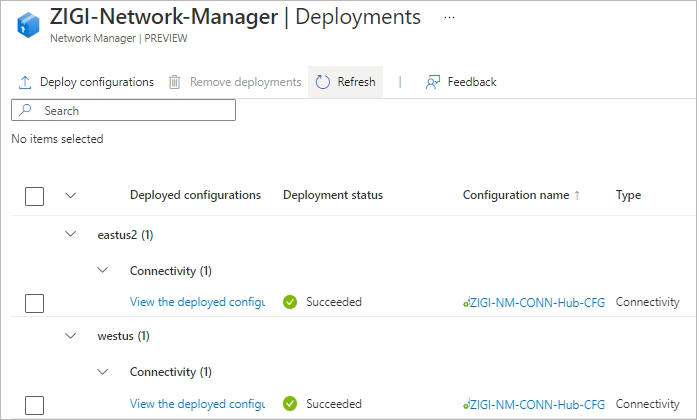Click the Network Manager cube icon

pyautogui.click(x=28, y=25)
